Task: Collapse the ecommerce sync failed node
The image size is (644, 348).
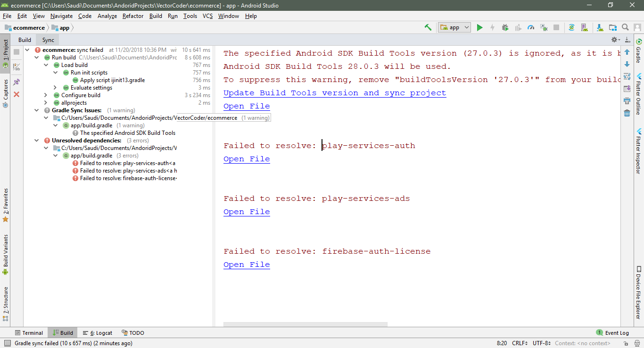Action: click(x=27, y=50)
